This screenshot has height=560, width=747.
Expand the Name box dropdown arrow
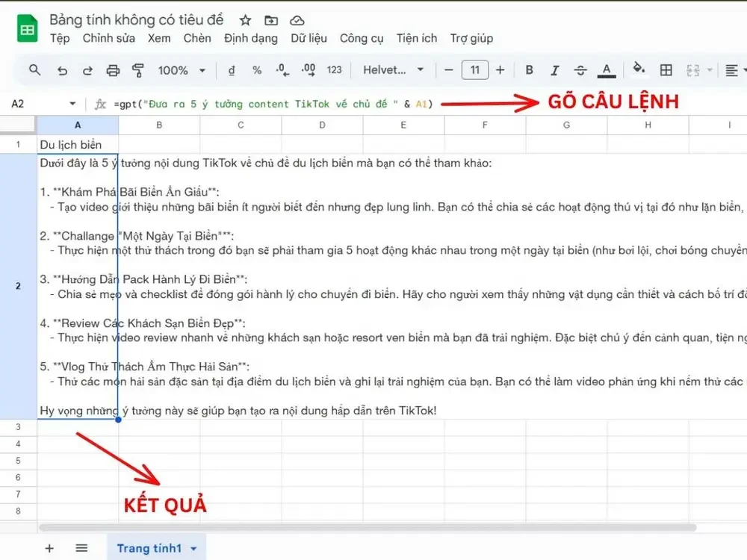(72, 103)
